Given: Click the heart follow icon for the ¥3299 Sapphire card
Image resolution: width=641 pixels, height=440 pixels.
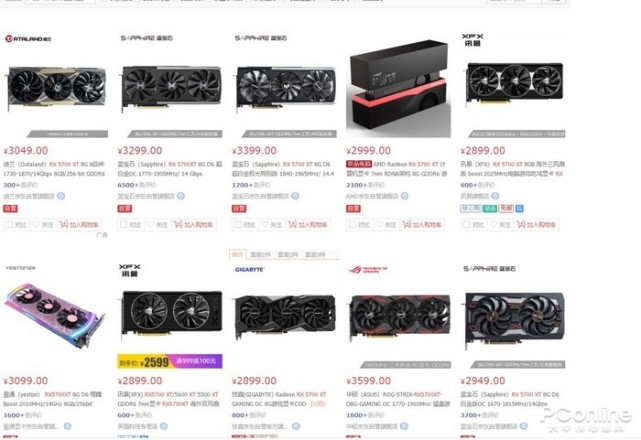Looking at the screenshot, I should [x=150, y=224].
